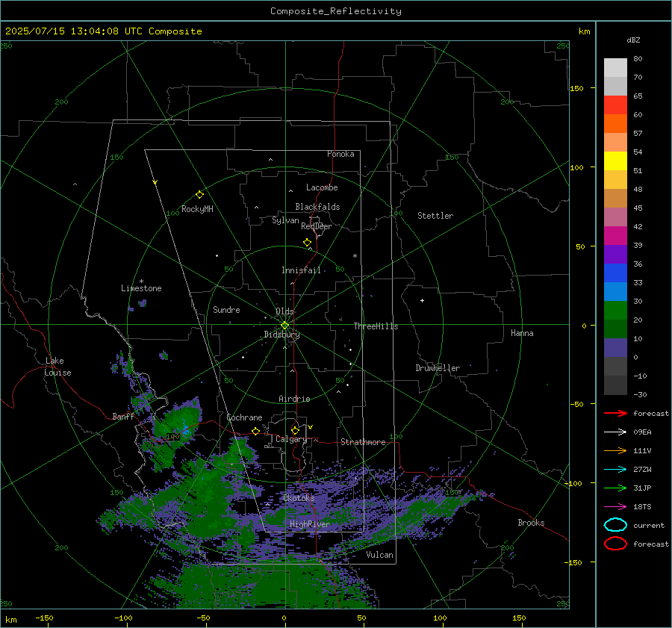Select the red 60 dBZ color swatch
Screen dimensions: 672x628
(x=615, y=105)
